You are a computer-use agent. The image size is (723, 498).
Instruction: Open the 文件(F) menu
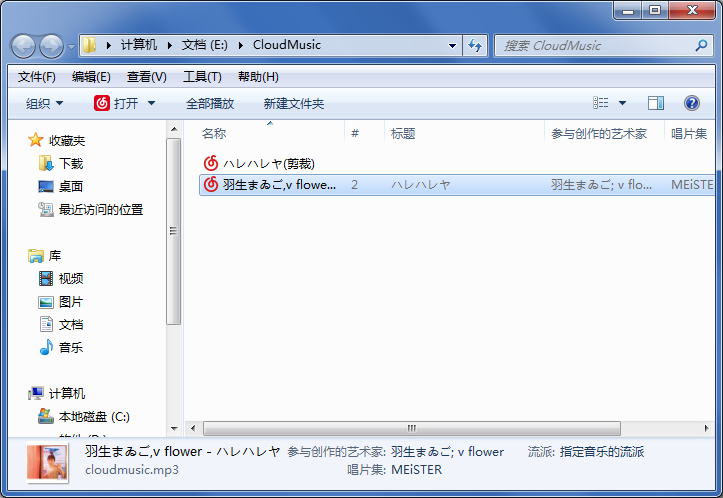coord(37,77)
